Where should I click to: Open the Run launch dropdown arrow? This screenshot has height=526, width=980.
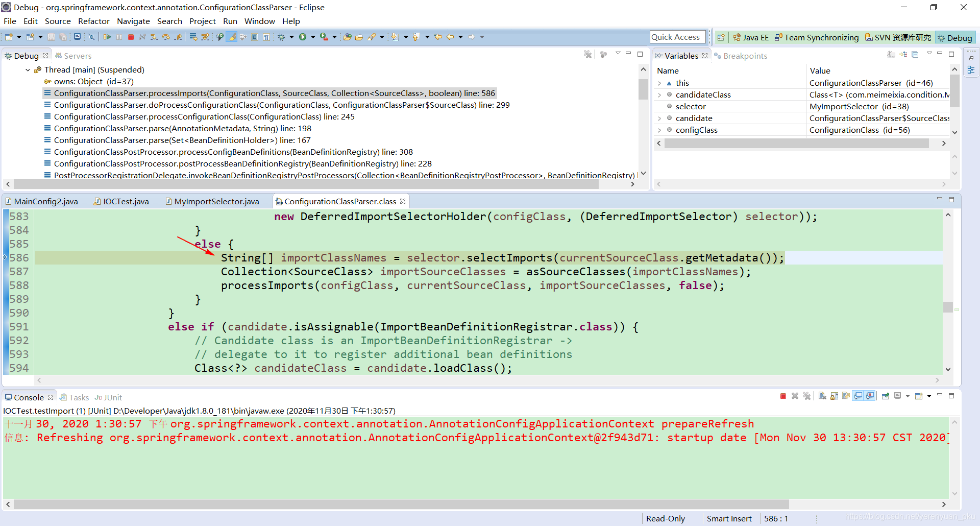pos(313,37)
